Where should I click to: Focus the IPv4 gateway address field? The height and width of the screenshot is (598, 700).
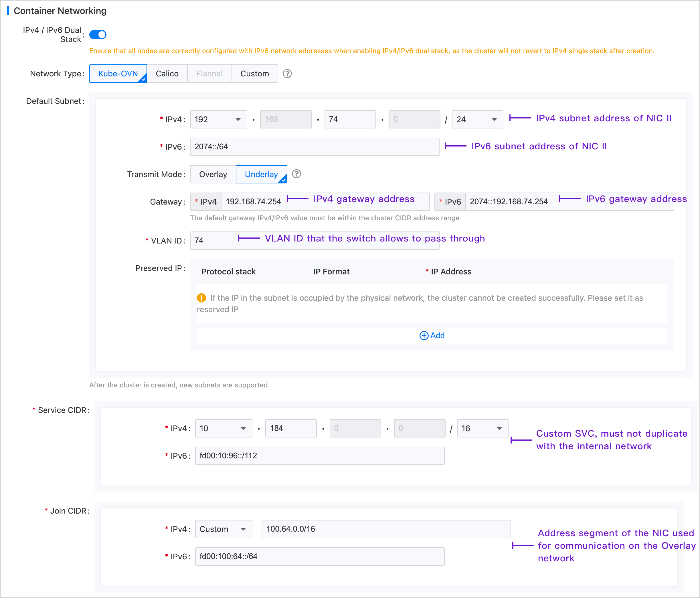[253, 202]
